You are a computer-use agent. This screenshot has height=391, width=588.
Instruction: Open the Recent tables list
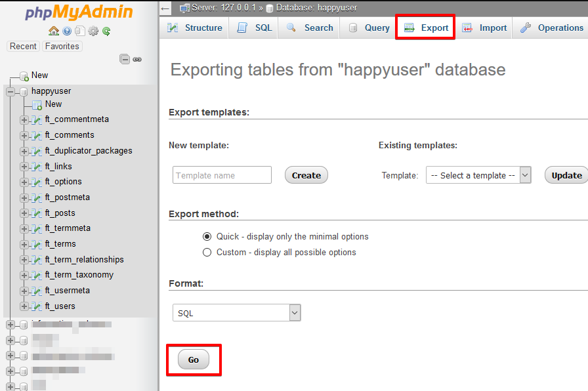[x=23, y=46]
